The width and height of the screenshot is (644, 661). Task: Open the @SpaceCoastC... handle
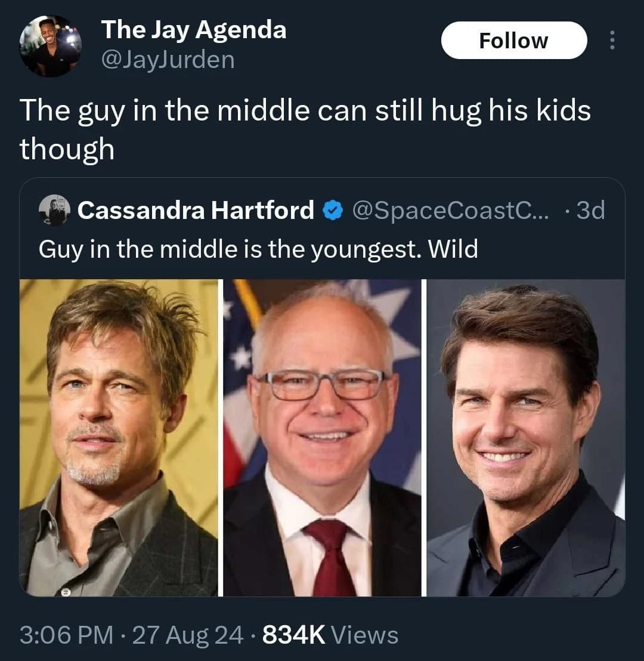(451, 210)
